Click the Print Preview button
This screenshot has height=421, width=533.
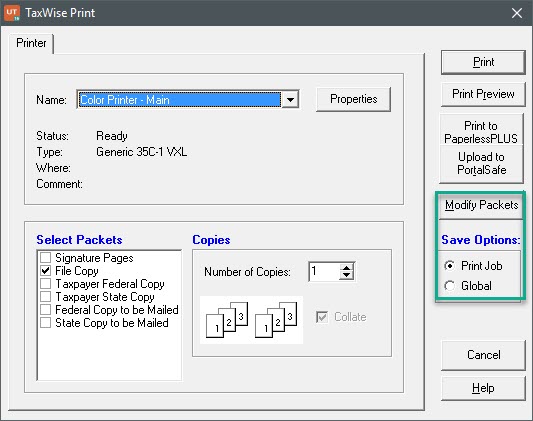[483, 94]
